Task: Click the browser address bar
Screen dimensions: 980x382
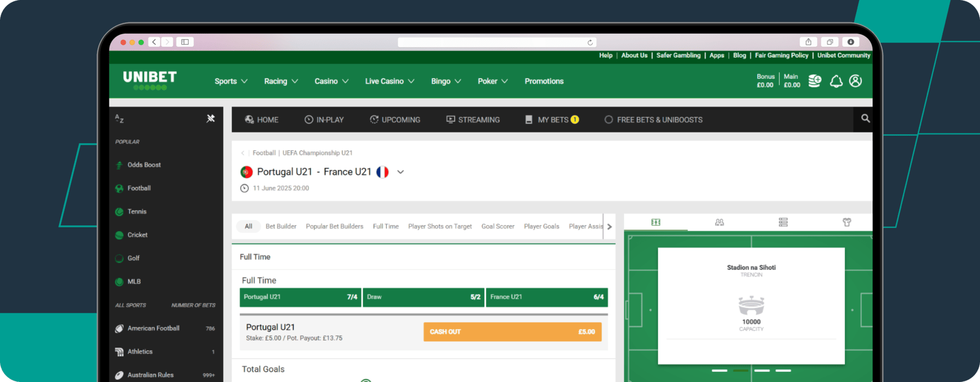Action: [497, 42]
